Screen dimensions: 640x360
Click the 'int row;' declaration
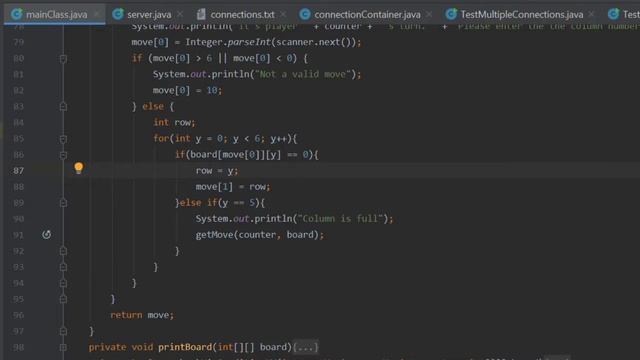[x=174, y=122]
